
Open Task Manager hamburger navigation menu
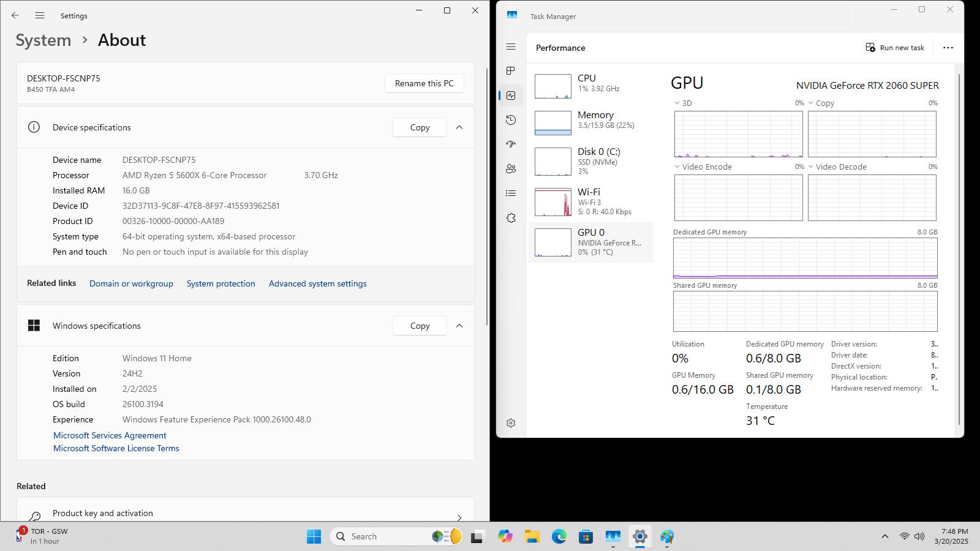coord(511,47)
